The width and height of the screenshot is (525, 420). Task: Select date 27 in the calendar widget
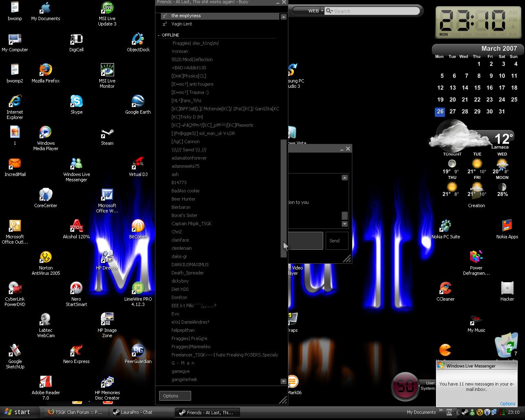452,112
